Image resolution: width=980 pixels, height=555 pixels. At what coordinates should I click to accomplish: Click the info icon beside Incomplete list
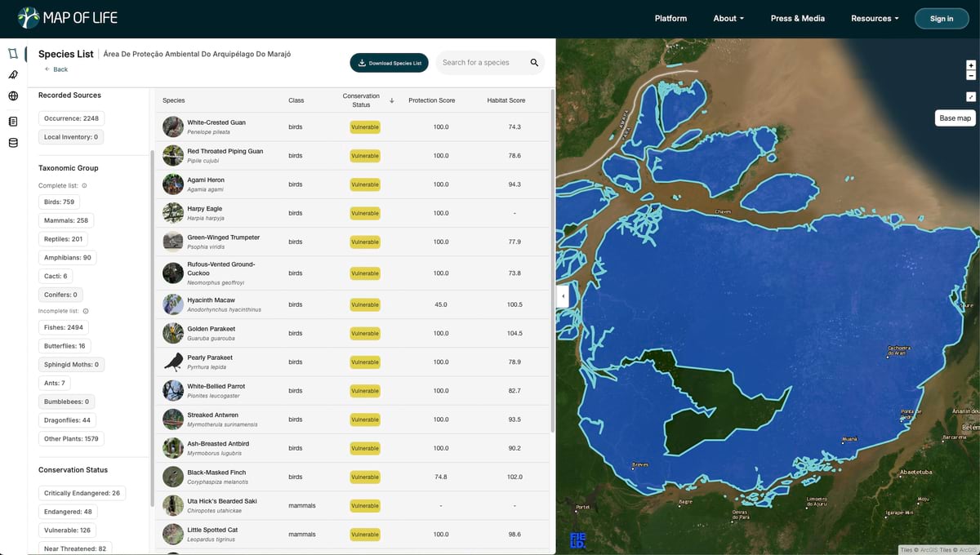[x=86, y=311]
